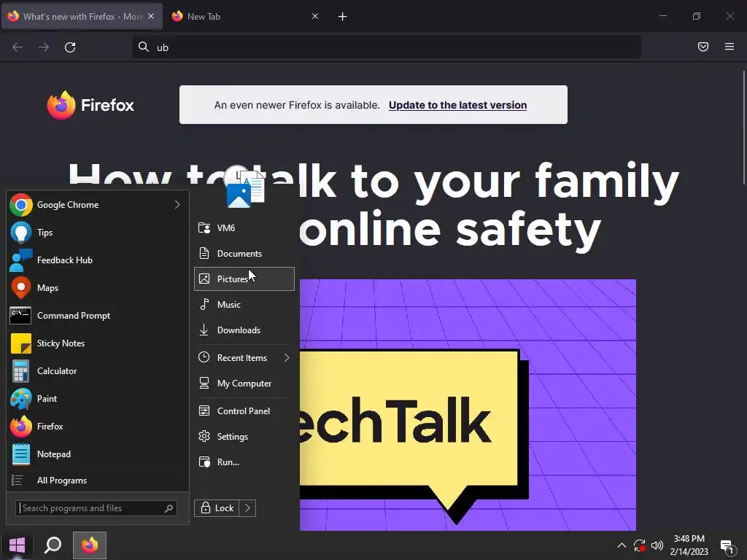The width and height of the screenshot is (747, 560).
Task: Show All Programs list
Action: click(97, 480)
